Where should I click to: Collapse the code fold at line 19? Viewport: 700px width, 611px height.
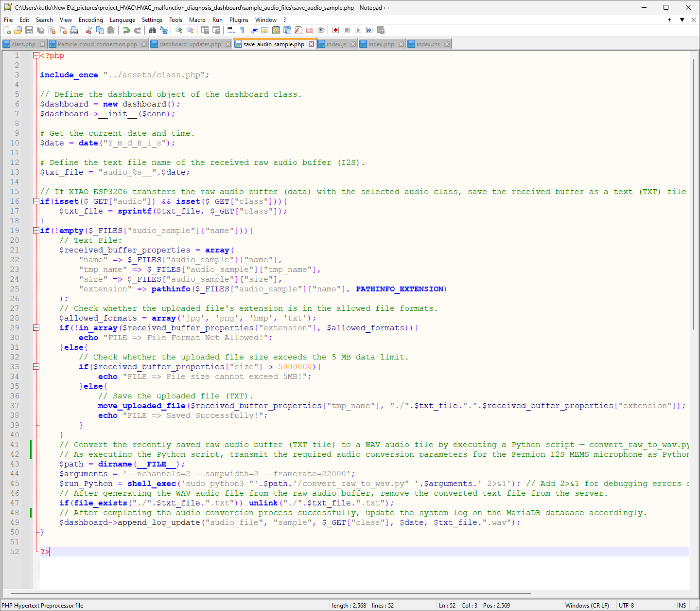tap(36, 230)
